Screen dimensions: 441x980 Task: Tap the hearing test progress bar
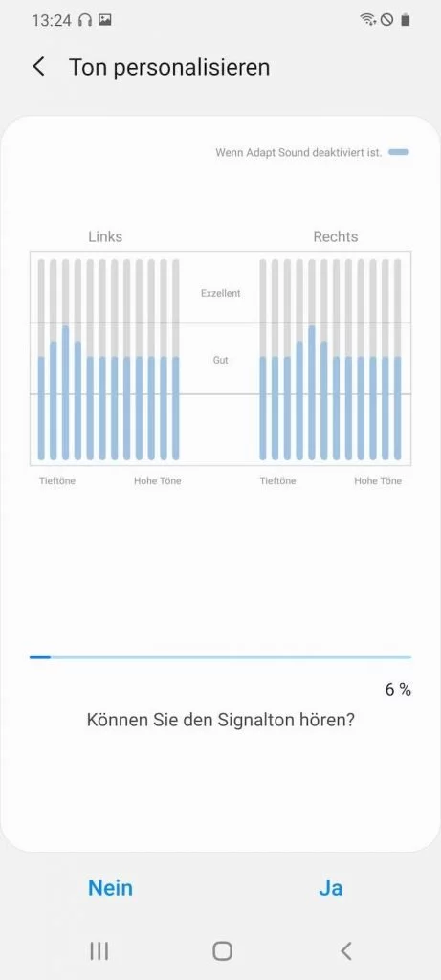click(x=220, y=657)
